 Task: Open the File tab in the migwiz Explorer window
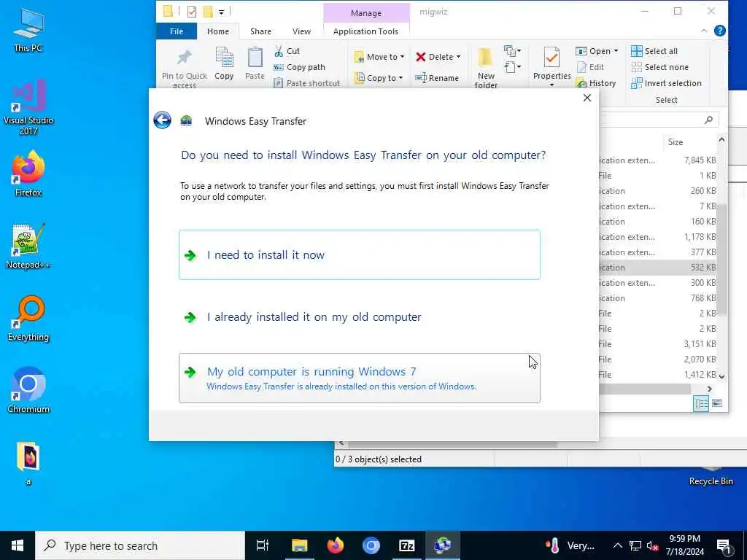pos(177,31)
